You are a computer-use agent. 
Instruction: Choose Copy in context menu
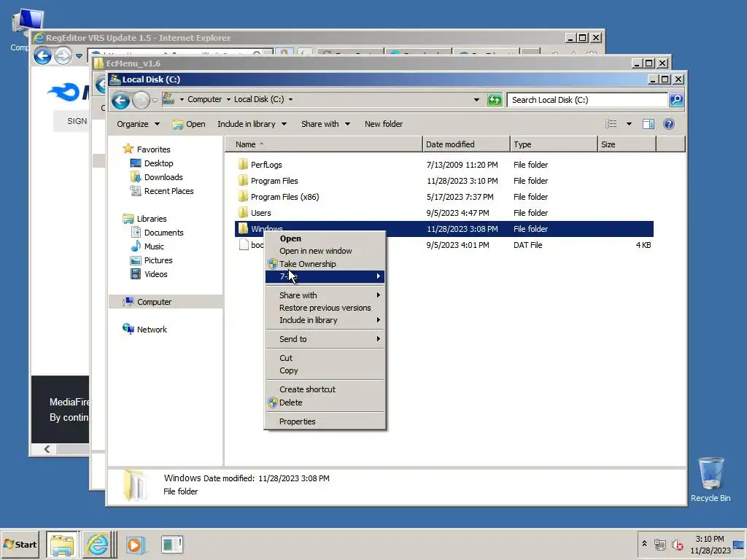pyautogui.click(x=325, y=370)
